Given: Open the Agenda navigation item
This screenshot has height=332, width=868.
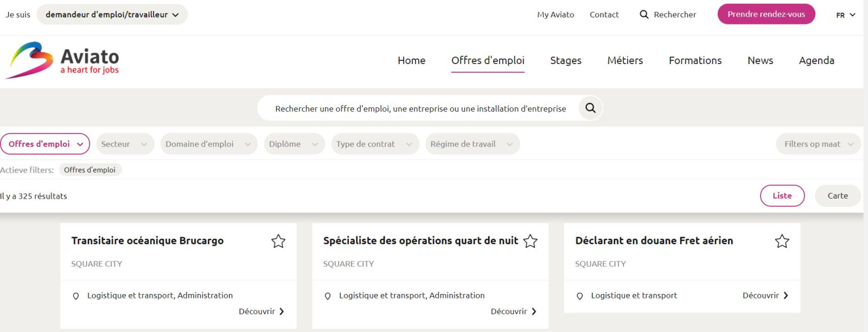Looking at the screenshot, I should pyautogui.click(x=816, y=60).
